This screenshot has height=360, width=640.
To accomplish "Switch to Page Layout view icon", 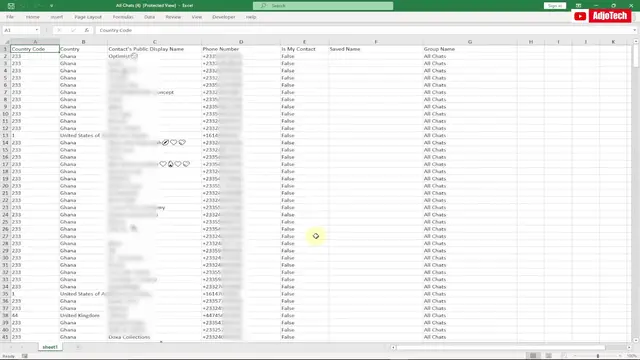I will pyautogui.click(x=549, y=356).
